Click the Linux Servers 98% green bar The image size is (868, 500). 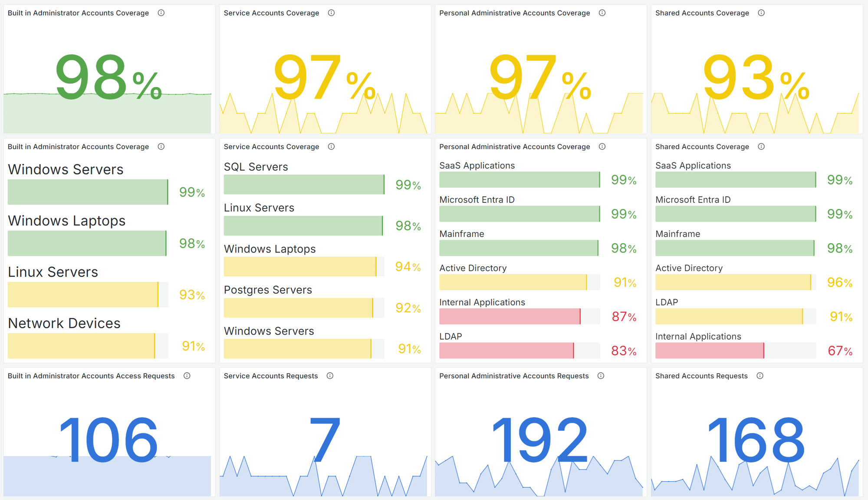pyautogui.click(x=304, y=225)
